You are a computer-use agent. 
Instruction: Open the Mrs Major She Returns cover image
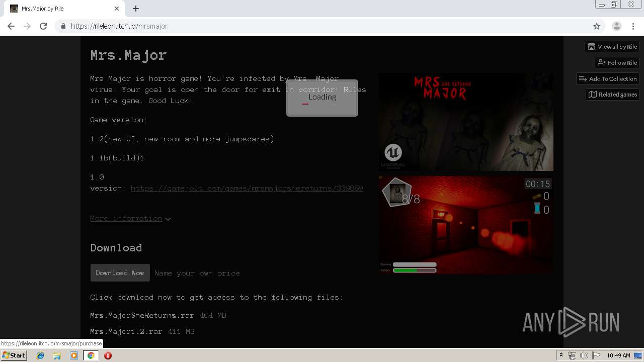[x=466, y=122]
